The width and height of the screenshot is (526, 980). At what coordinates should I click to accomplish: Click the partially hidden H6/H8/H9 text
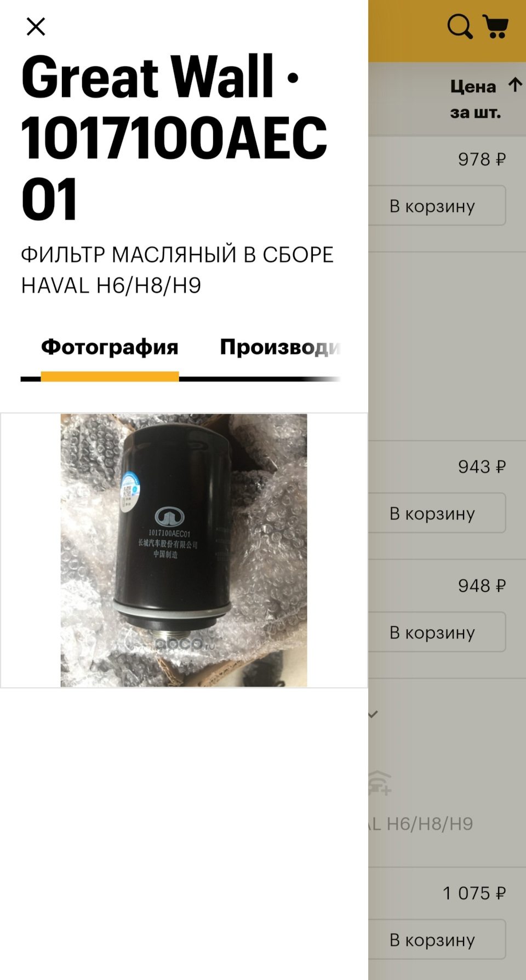pos(421,823)
